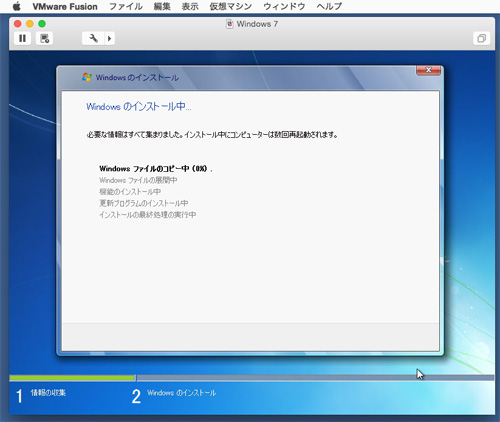Open the ヘルプ menu
Viewport: 500px width, 422px height.
coord(329,6)
